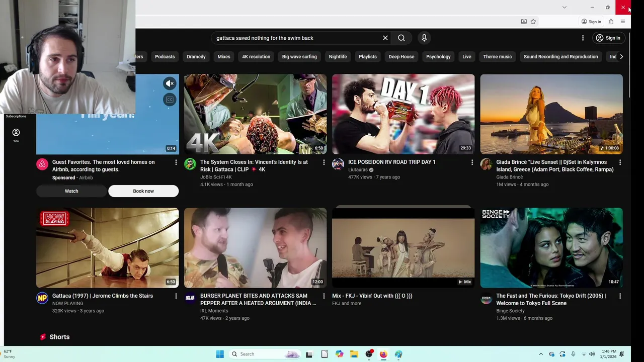
Task: Show hidden system tray icons
Action: tap(541, 354)
